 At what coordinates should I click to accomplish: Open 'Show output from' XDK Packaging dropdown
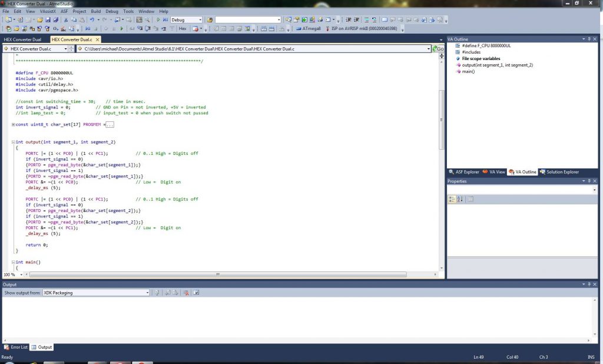pyautogui.click(x=147, y=293)
